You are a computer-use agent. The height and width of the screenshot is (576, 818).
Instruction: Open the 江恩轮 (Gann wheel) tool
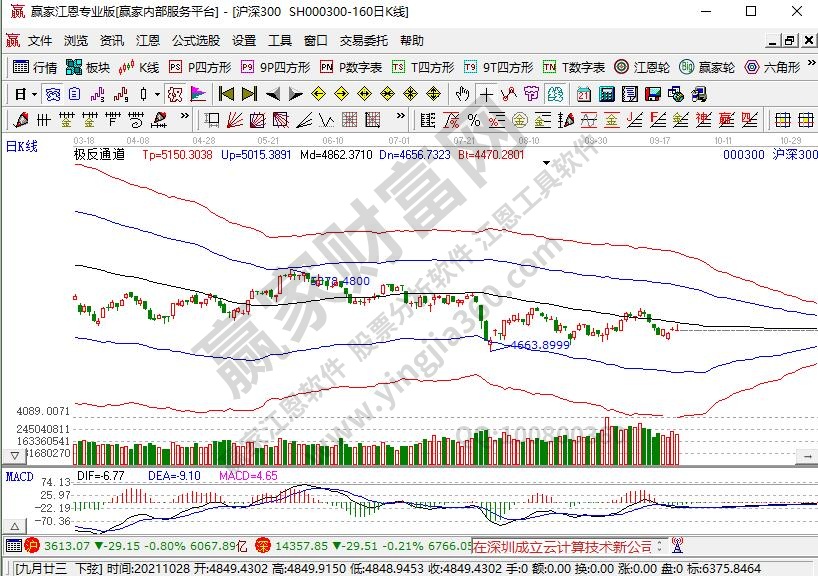click(642, 67)
